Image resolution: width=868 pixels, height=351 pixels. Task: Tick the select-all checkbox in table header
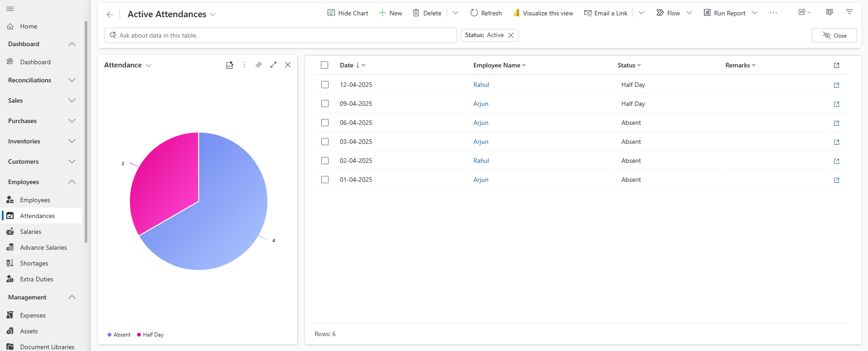(324, 65)
